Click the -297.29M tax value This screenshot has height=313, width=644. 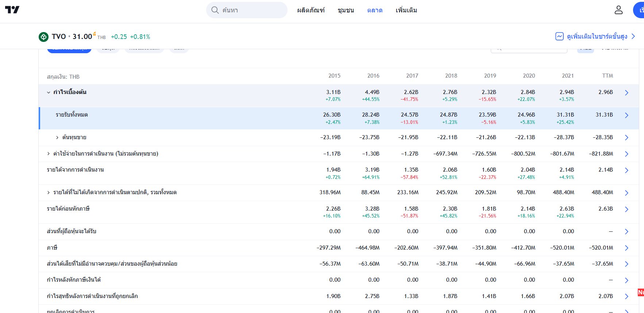[x=329, y=248]
